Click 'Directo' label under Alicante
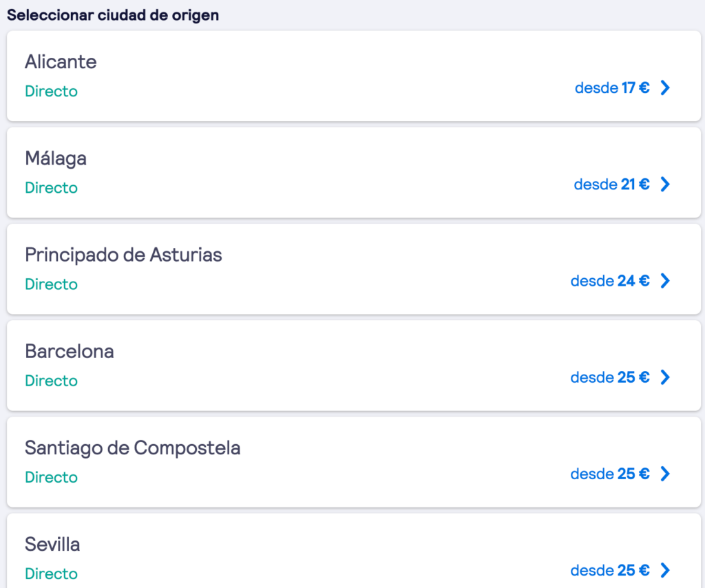 [52, 91]
